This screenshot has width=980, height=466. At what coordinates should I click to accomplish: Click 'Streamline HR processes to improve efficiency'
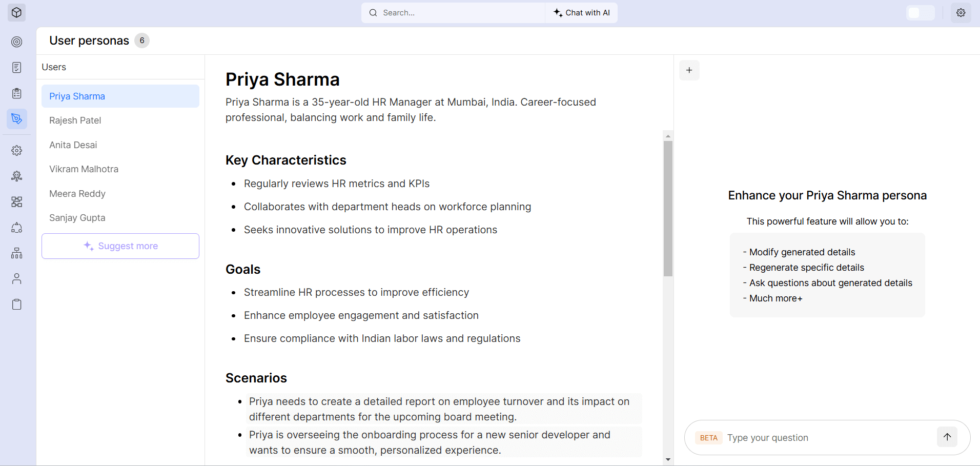(x=356, y=292)
